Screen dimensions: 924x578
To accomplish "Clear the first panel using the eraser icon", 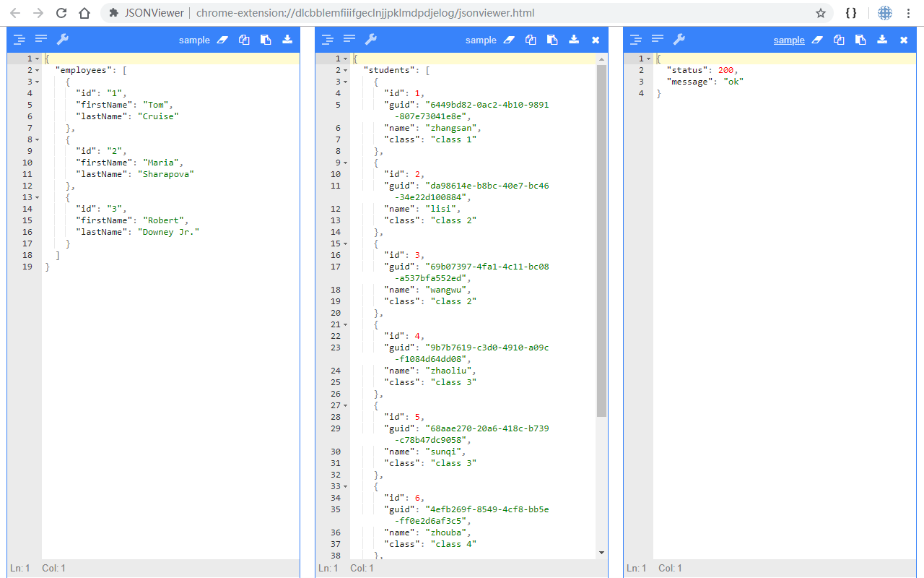I will tap(222, 40).
